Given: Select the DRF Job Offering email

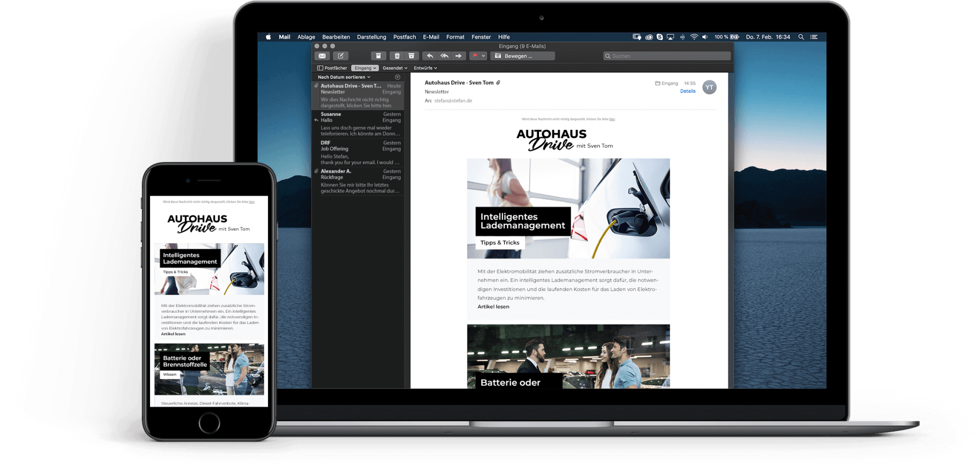Looking at the screenshot, I should pos(358,153).
